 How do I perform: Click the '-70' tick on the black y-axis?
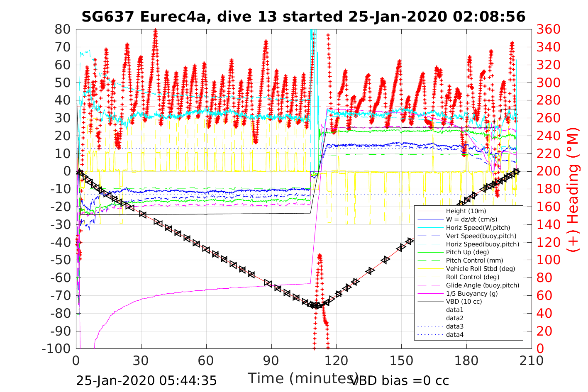61,295
